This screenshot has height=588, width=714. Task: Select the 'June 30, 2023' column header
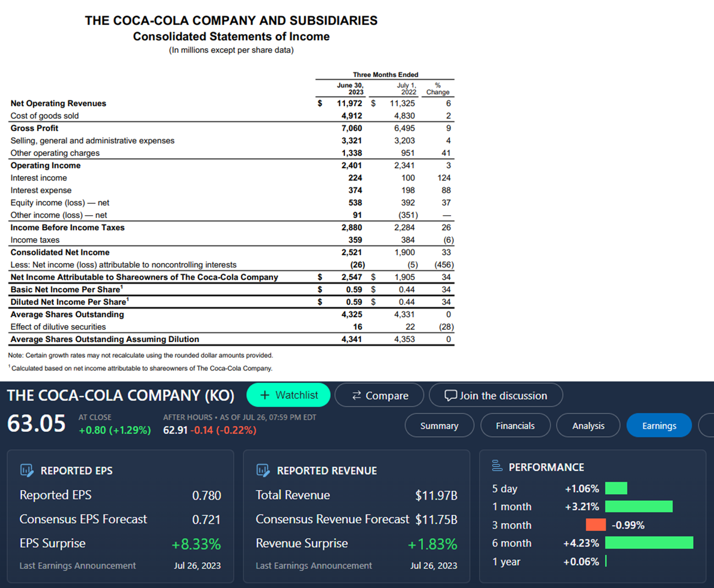pyautogui.click(x=350, y=89)
